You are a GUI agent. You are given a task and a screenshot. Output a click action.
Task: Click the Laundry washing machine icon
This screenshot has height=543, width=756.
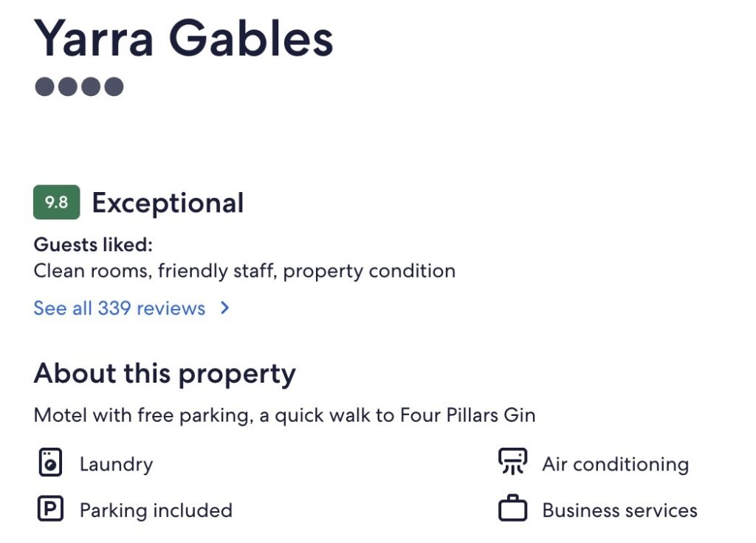(x=50, y=464)
